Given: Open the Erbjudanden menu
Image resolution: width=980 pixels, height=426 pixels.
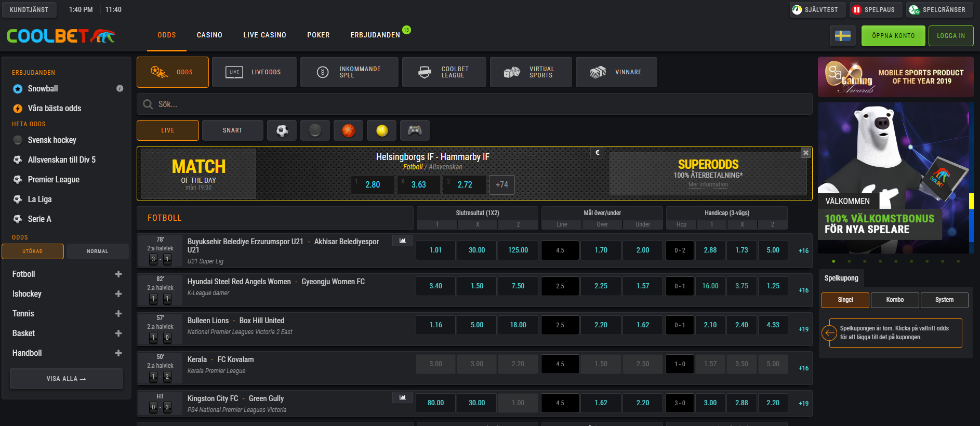Looking at the screenshot, I should (x=375, y=35).
